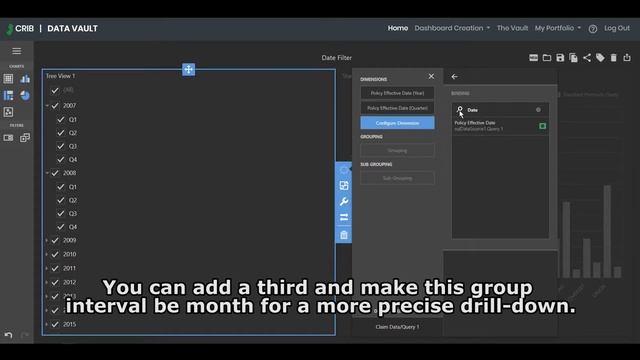Toggle the 2010 checkbox
This screenshot has height=360, width=640.
(55, 254)
